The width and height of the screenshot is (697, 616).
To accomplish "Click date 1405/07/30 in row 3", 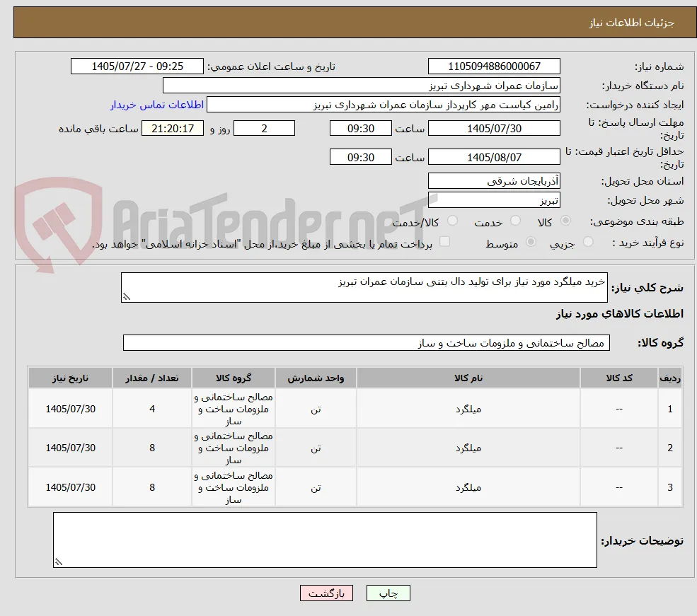I will [70, 487].
